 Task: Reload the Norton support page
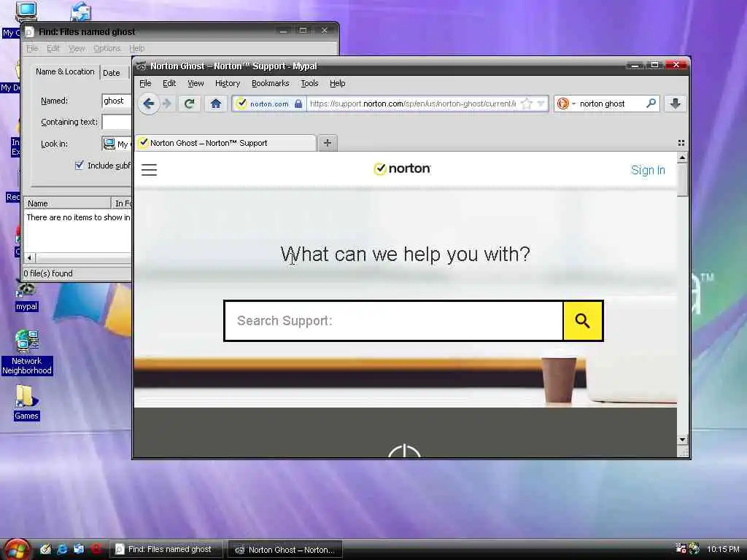189,104
